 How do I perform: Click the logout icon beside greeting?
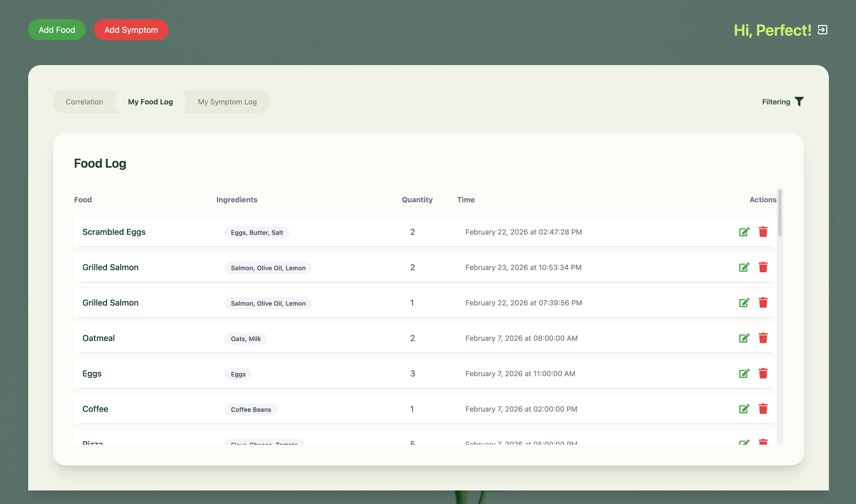coord(822,30)
